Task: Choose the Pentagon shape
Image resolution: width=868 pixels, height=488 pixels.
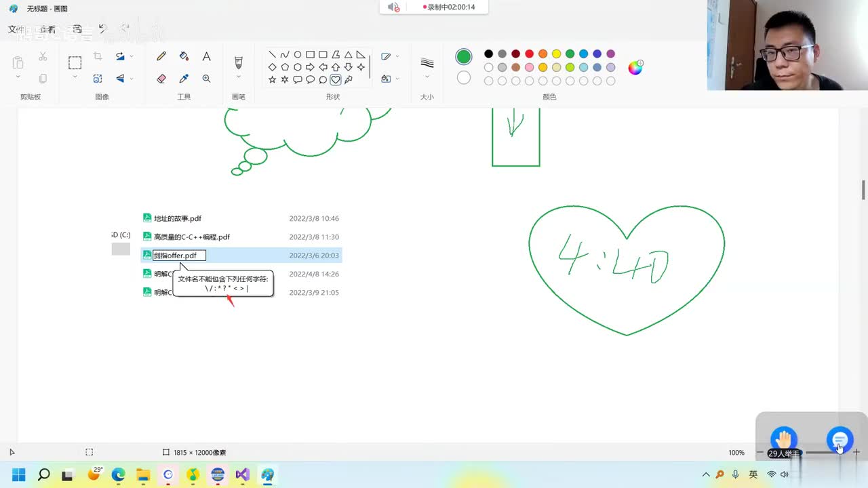Action: (x=285, y=67)
